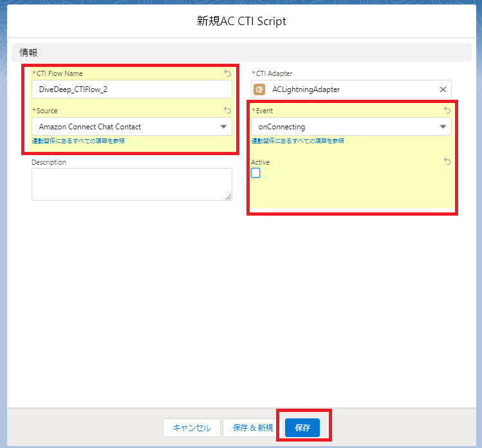Click the blue 保存 button
The image size is (482, 448).
click(x=302, y=427)
